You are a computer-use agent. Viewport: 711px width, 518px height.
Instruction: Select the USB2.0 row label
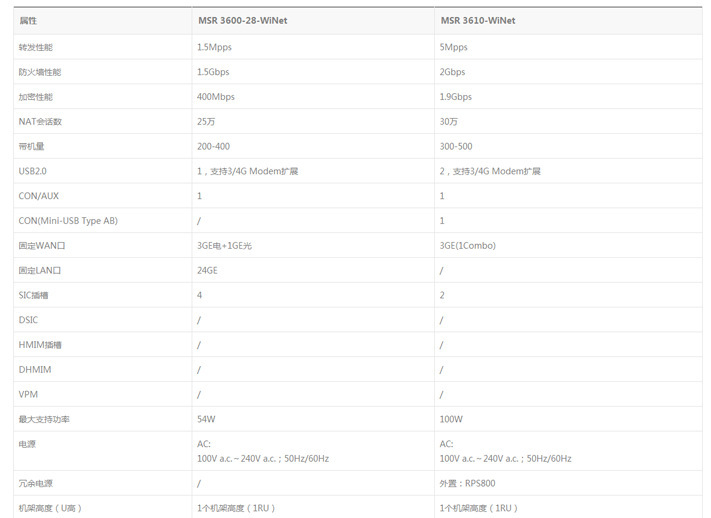33,171
